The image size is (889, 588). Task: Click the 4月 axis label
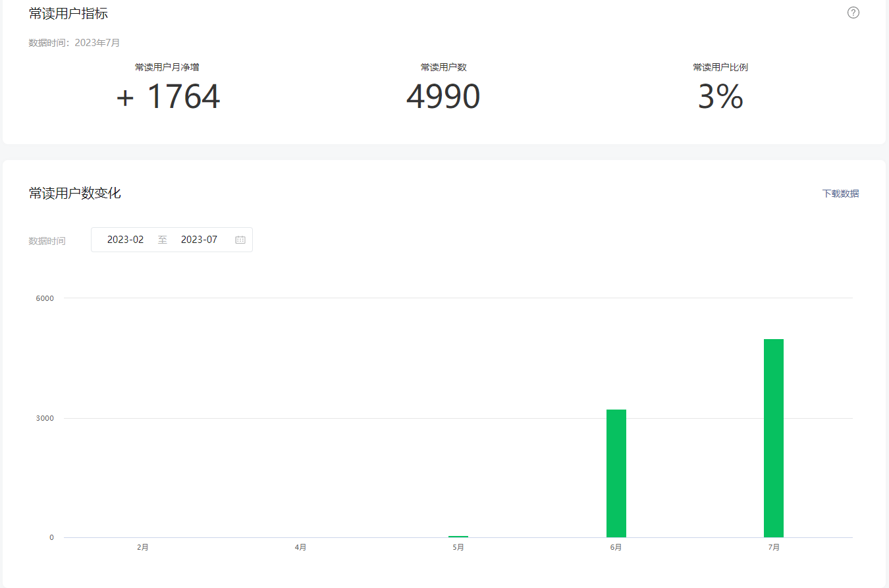tap(300, 547)
